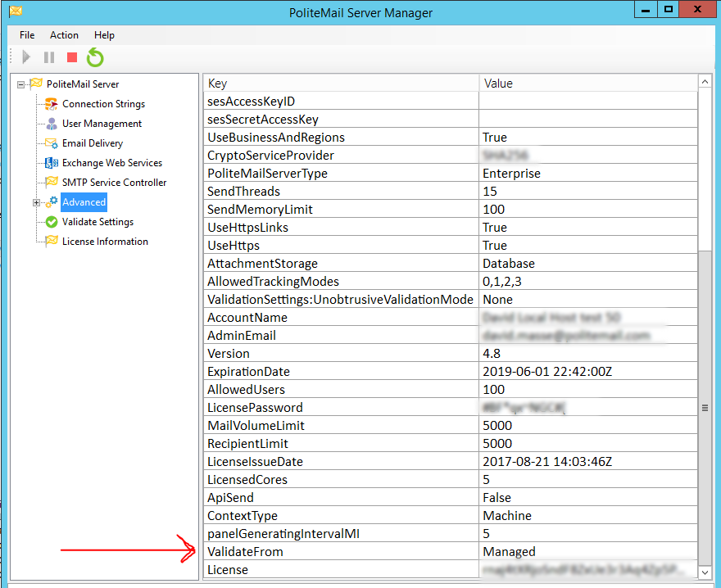Click the scrollbar down arrow
The height and width of the screenshot is (588, 721).
pos(705,572)
